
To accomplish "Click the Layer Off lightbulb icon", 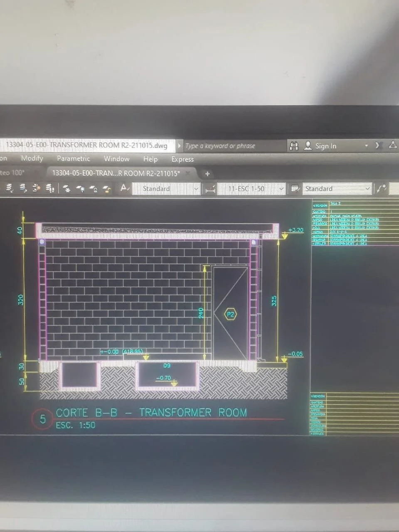I will [x=81, y=189].
